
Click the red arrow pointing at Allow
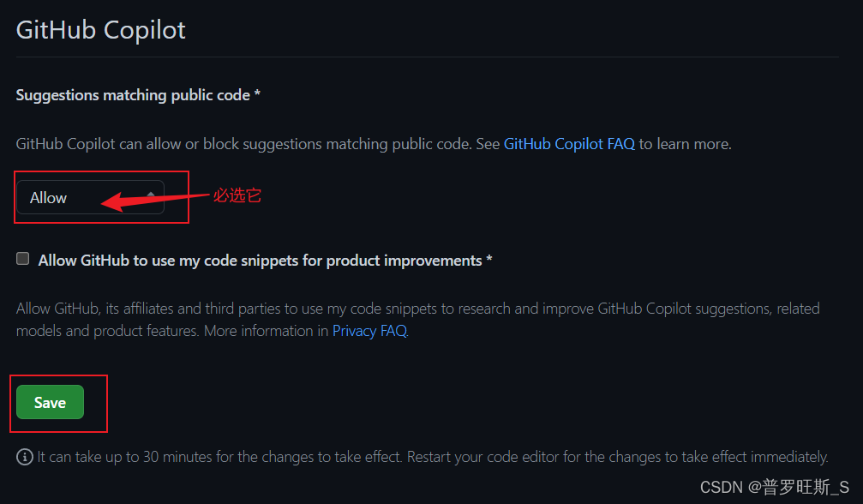(146, 199)
